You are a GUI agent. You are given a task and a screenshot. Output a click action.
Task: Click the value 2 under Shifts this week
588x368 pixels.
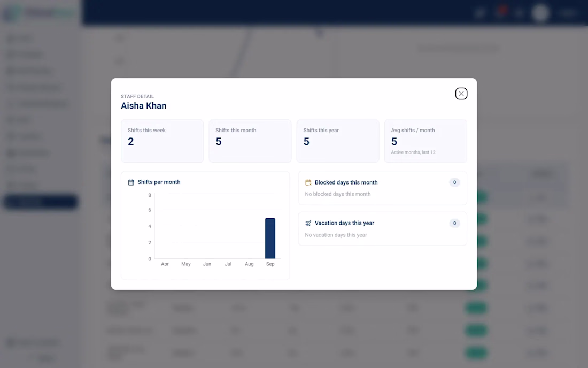(130, 141)
